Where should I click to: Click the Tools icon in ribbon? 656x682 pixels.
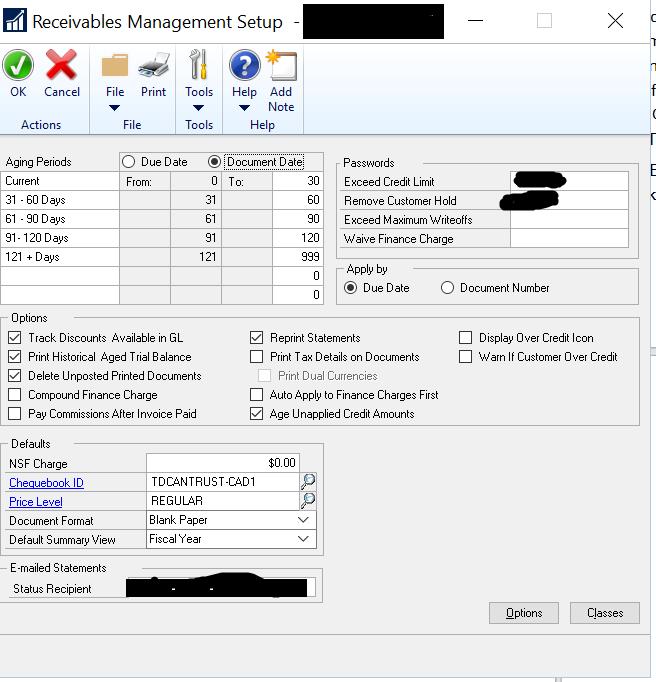199,66
